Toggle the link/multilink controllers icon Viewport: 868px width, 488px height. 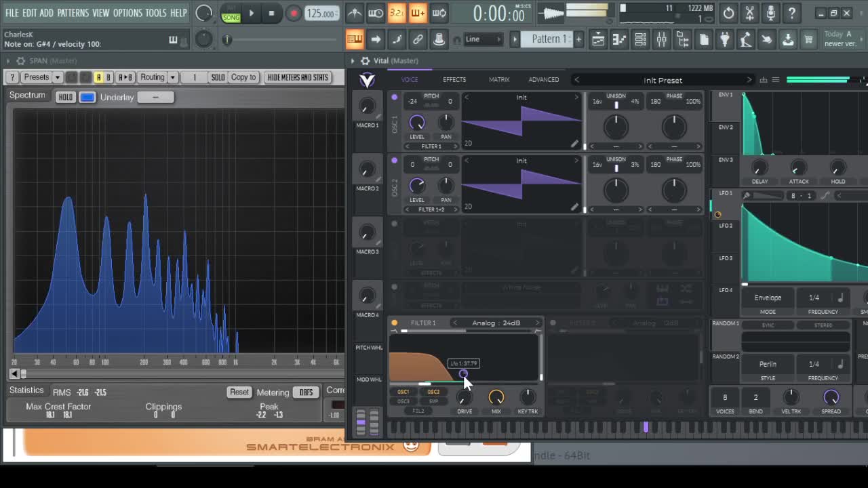418,39
